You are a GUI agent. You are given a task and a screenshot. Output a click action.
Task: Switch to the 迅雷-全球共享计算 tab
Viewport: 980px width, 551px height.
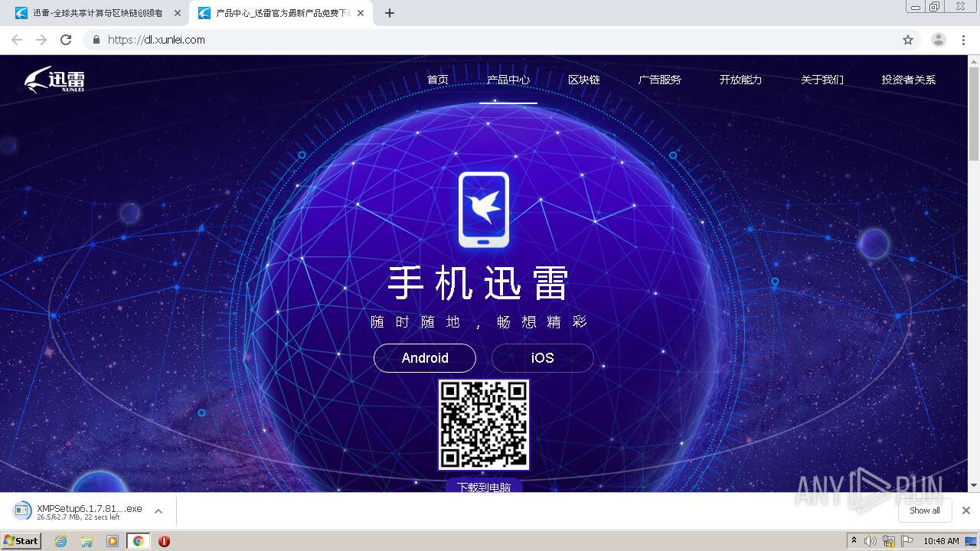(96, 13)
